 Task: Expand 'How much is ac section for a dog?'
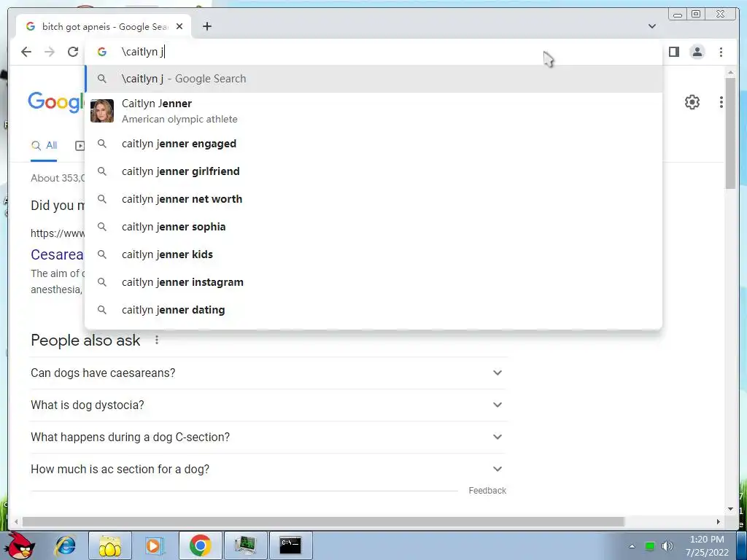[268, 469]
